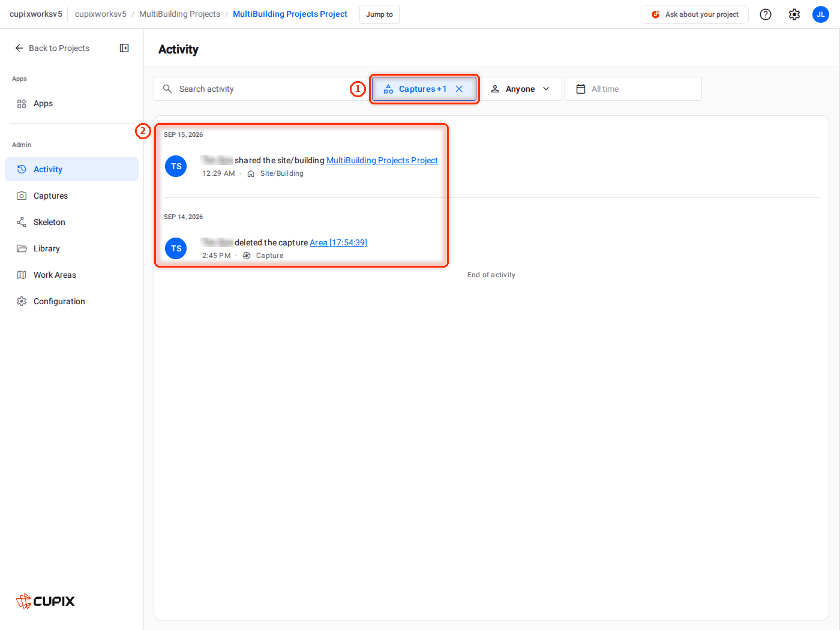This screenshot has width=840, height=630.
Task: Click the back arrow beside Back to Projects
Action: [19, 48]
